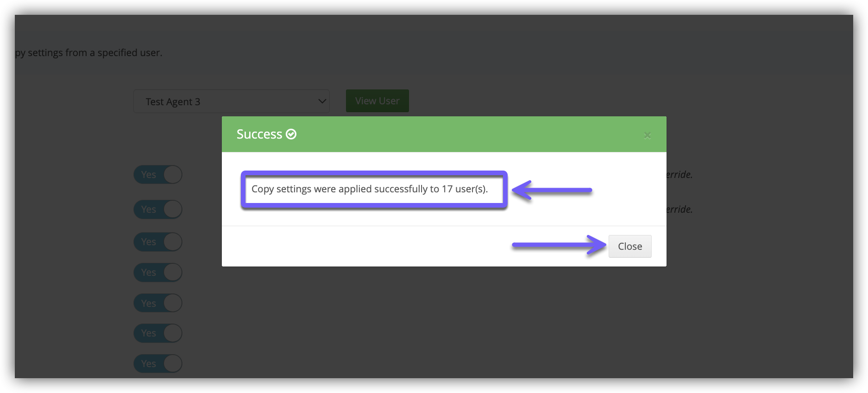Click the Close button in the dialog

pos(630,246)
